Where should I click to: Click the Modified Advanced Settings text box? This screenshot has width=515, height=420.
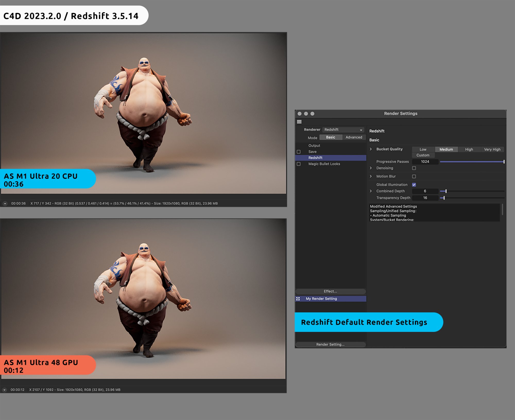click(434, 213)
